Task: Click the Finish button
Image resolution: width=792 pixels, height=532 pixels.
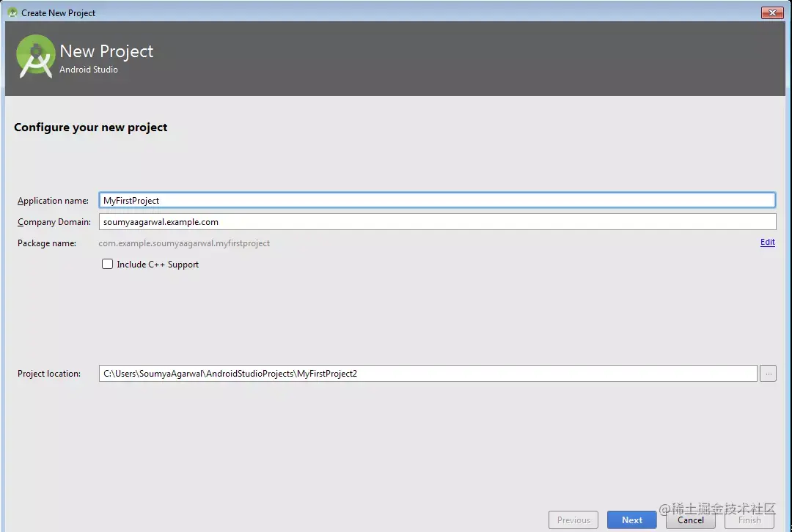Action: 749,520
